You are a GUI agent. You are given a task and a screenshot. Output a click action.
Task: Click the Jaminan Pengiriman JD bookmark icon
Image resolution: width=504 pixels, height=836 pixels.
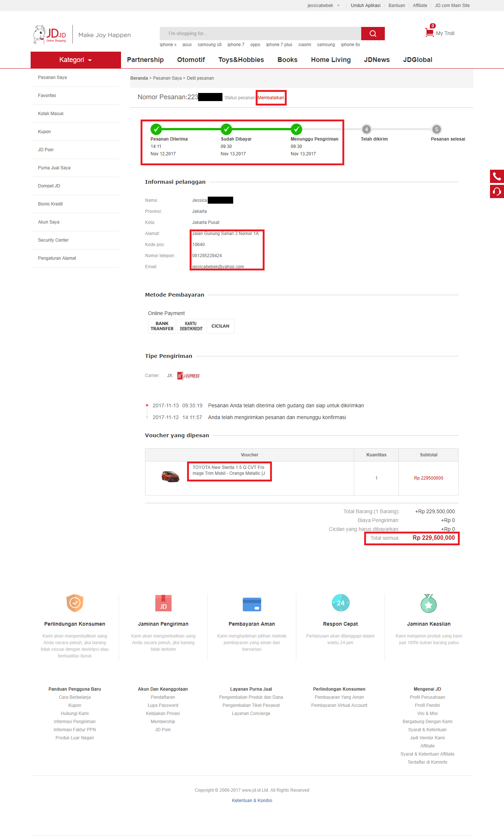coord(163,603)
